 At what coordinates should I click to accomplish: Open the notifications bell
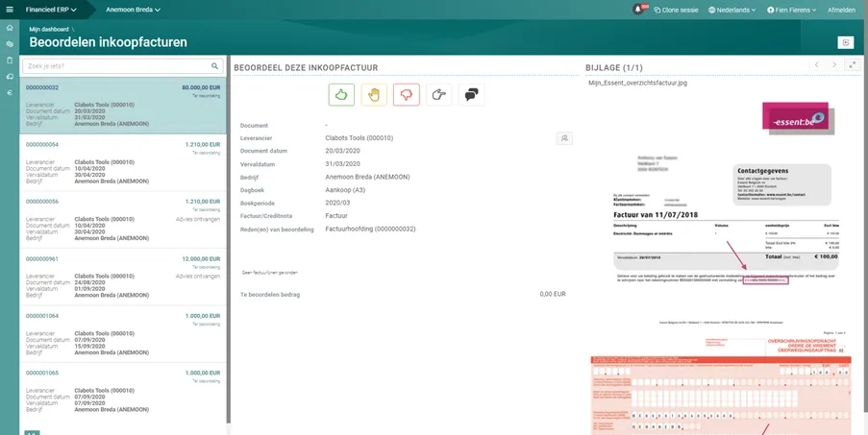[637, 10]
